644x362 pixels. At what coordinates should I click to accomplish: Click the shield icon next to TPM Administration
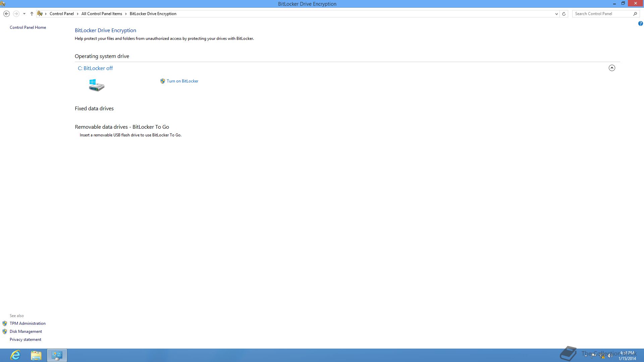(x=5, y=323)
